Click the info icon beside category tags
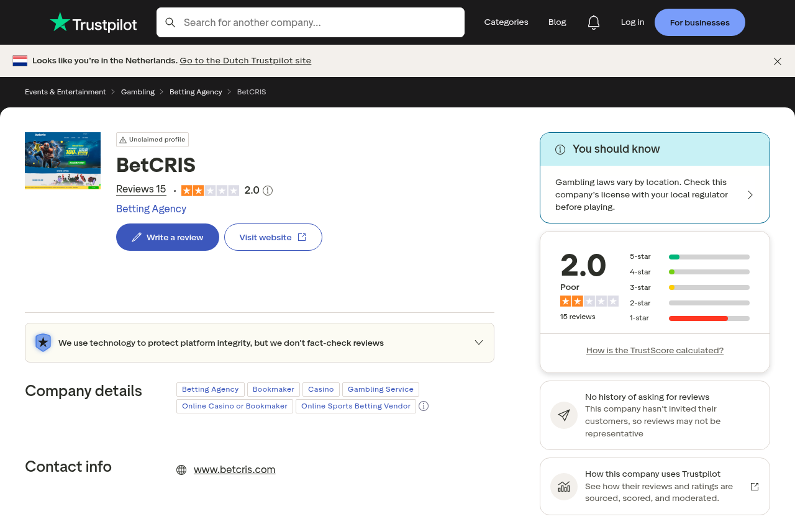Viewport: 795px width, 532px height. click(x=424, y=406)
